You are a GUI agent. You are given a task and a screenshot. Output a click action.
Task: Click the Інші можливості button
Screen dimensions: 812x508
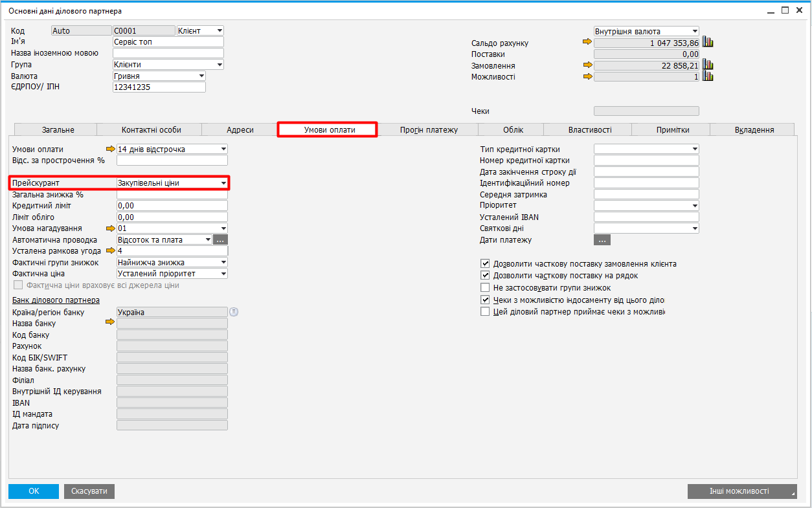[741, 491]
